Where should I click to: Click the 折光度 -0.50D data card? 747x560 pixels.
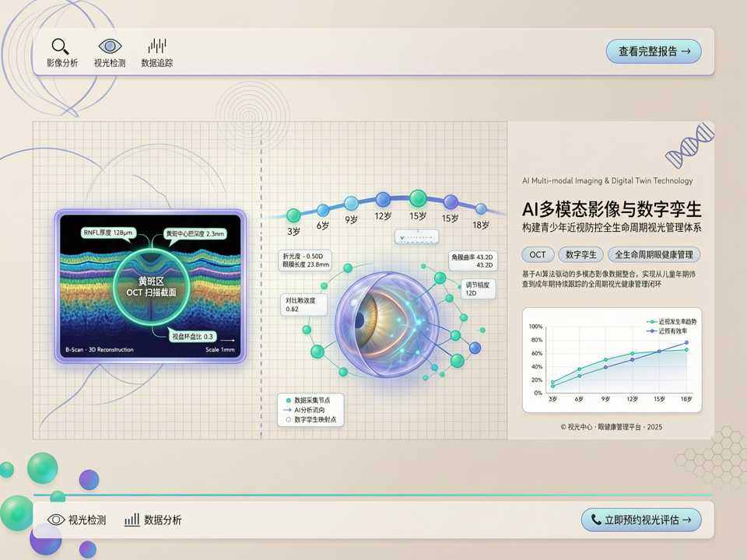tap(305, 261)
